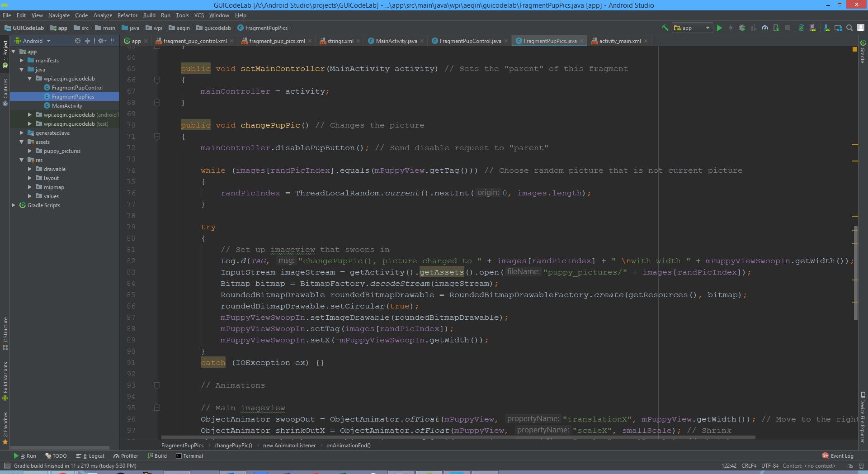Toggle the Structure tool window
Image resolution: width=868 pixels, height=474 pixels.
pyautogui.click(x=5, y=334)
